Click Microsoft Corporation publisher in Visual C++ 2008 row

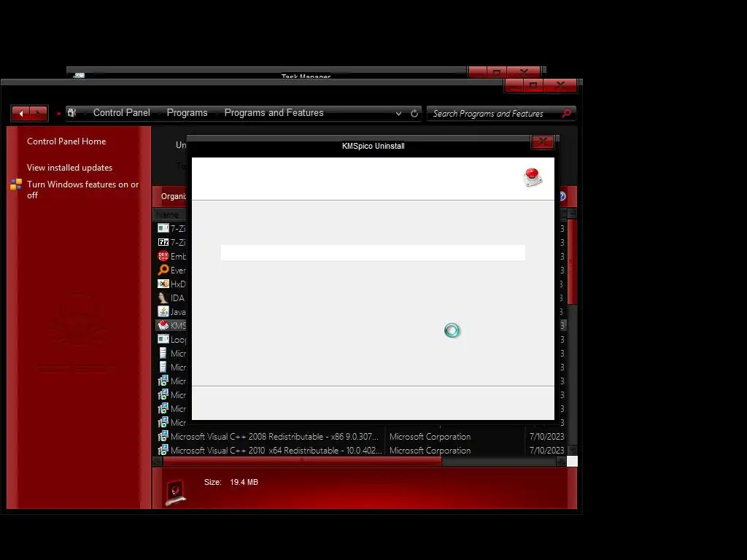[430, 436]
